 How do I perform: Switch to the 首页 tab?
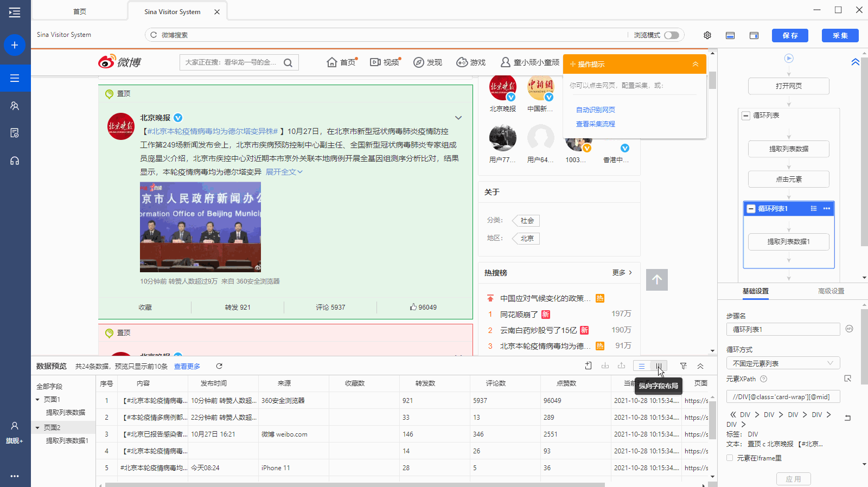click(80, 11)
